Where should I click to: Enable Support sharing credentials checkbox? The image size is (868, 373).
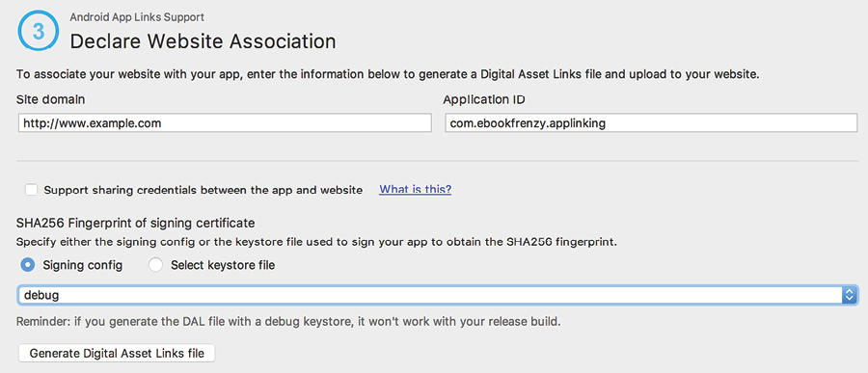(x=32, y=190)
